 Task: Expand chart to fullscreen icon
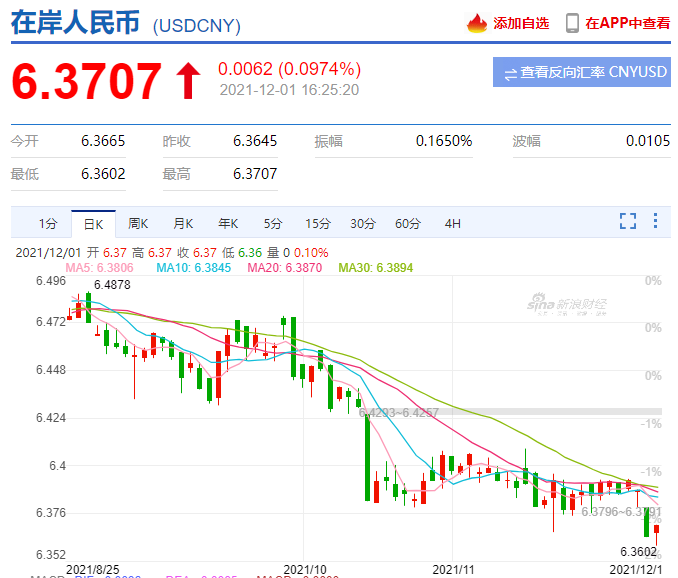(x=628, y=221)
